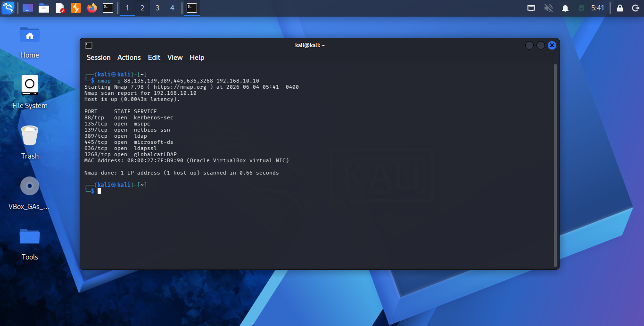This screenshot has width=644, height=326.
Task: Click the nmap command text line
Action: (178, 81)
